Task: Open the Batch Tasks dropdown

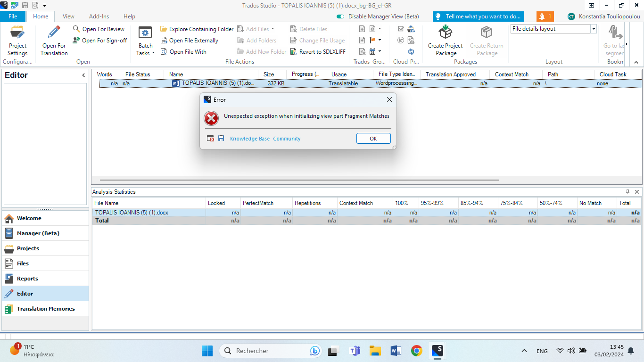Action: (145, 41)
